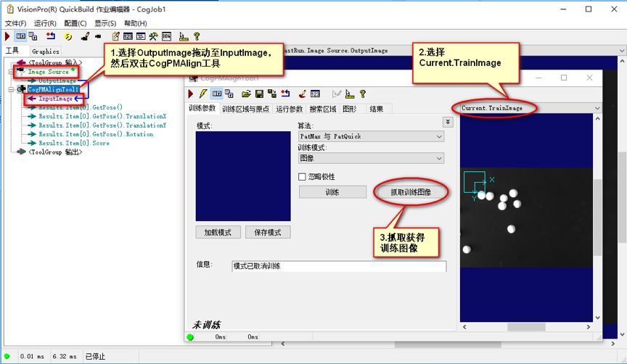
Task: Enable tool tips icon in tool toolbar
Action: [x=350, y=94]
